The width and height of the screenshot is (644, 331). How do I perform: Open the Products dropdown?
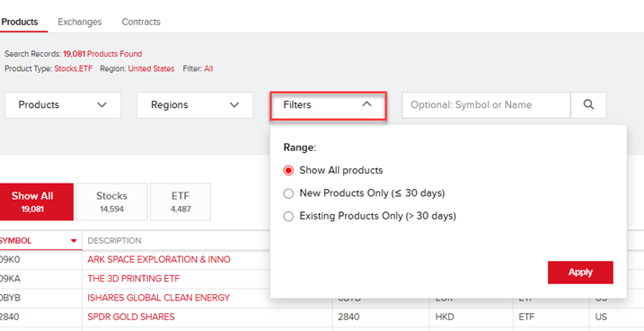pos(63,105)
